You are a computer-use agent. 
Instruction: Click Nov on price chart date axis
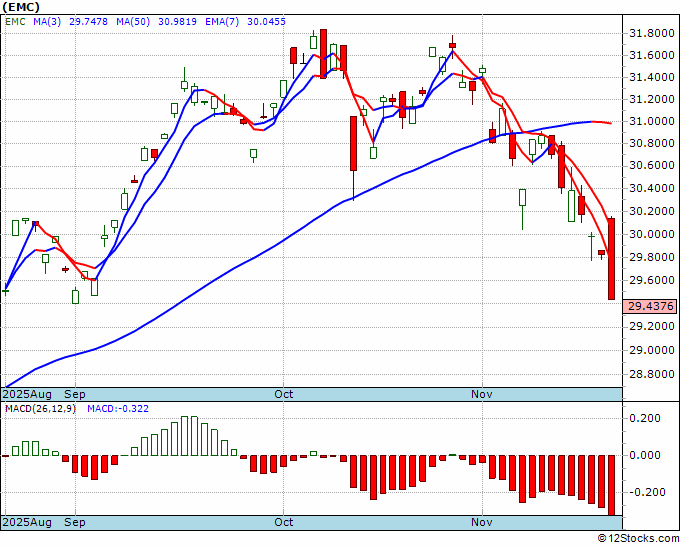pos(482,394)
